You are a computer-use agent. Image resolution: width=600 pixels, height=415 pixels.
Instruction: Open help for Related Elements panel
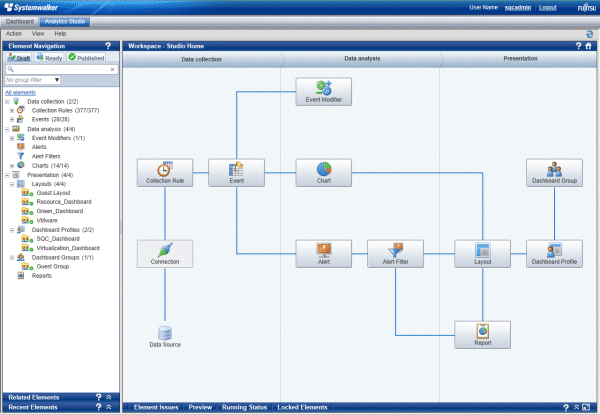tap(99, 397)
